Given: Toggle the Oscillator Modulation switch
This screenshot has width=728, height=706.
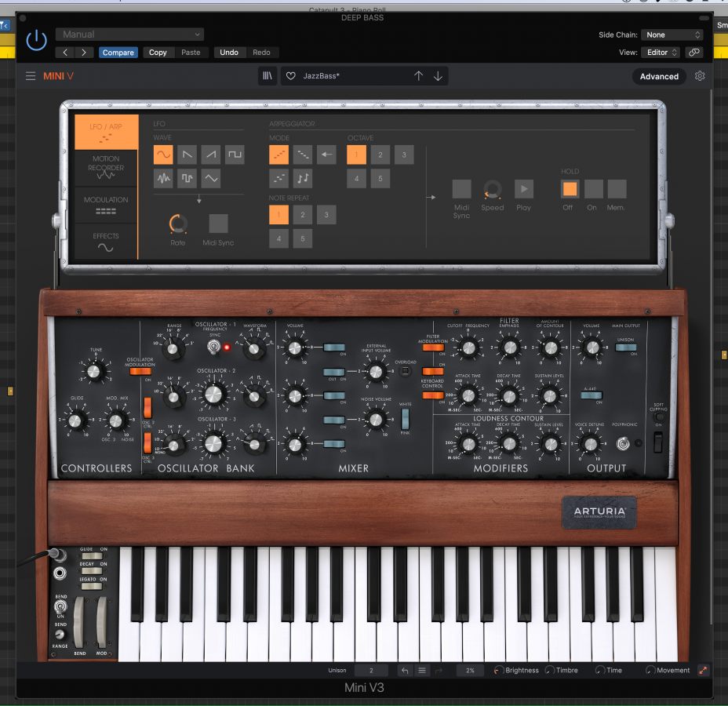Looking at the screenshot, I should 140,371.
